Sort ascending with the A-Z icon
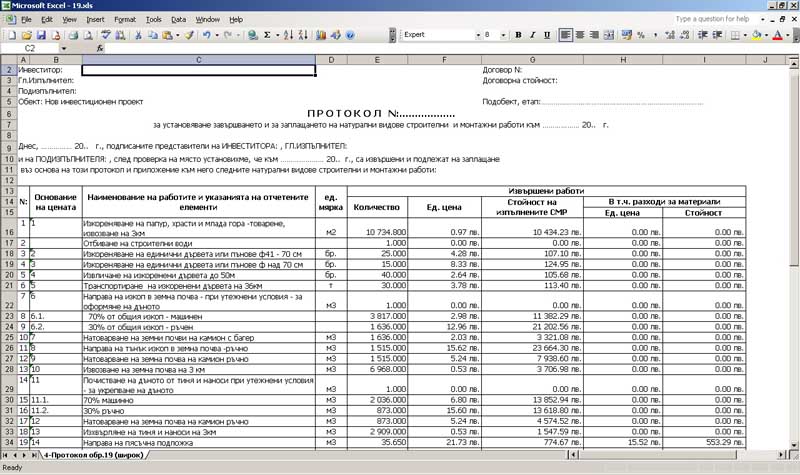Image resolution: width=800 pixels, height=475 pixels. (288, 35)
